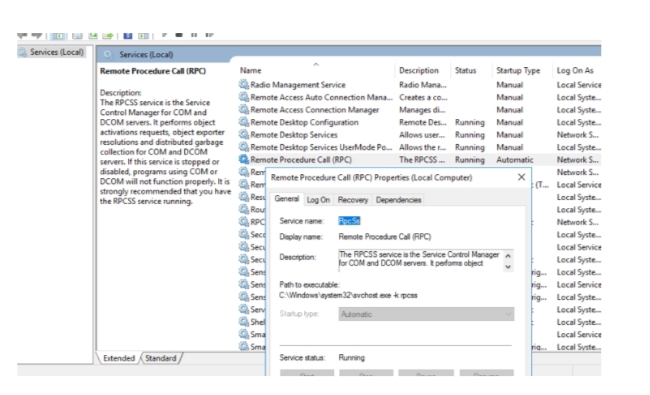Switch to the General tab

pyautogui.click(x=286, y=199)
